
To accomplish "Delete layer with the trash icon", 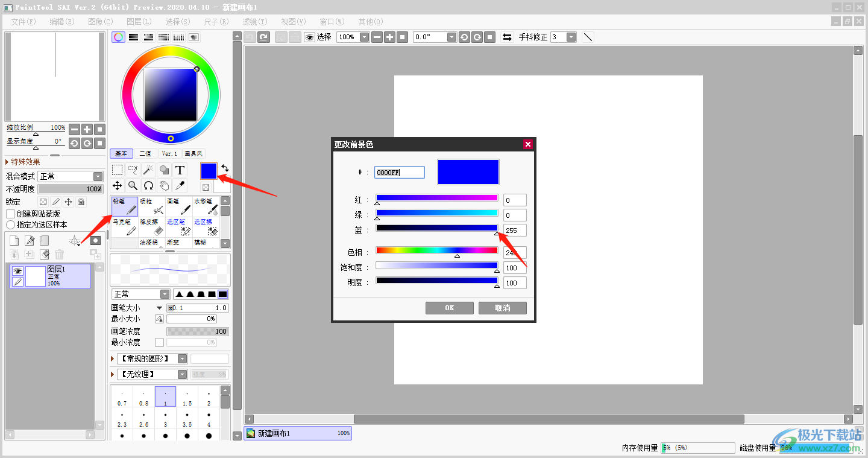I will pos(59,255).
